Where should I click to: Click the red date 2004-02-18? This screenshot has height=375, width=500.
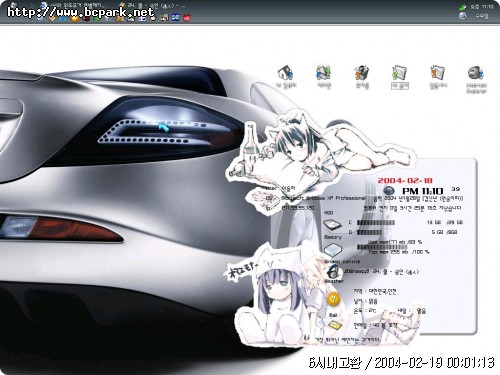pos(405,181)
